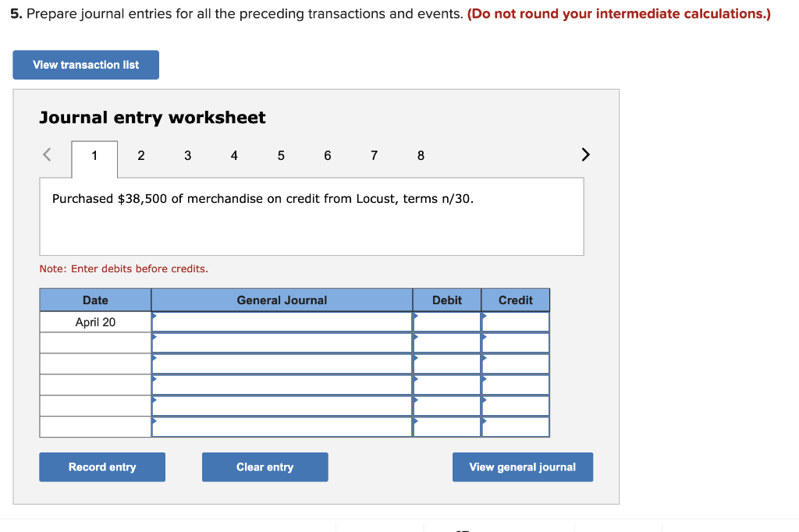Image resolution: width=799 pixels, height=532 pixels.
Task: Switch to worksheet tab 2
Action: [x=141, y=156]
